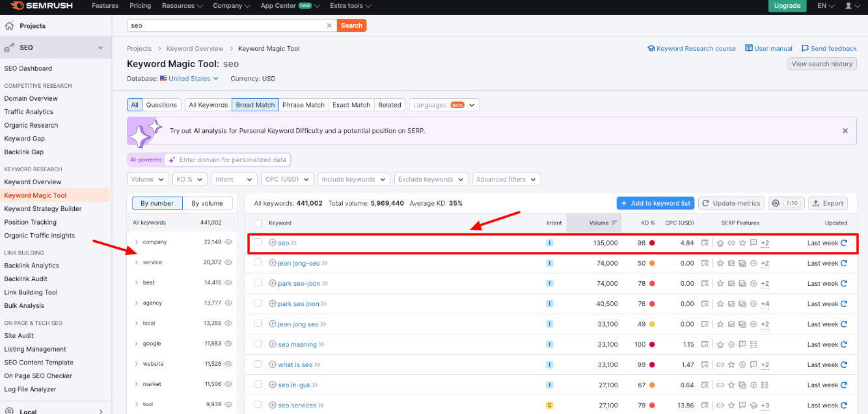
Task: Click the Add to keyword list button
Action: coord(655,203)
